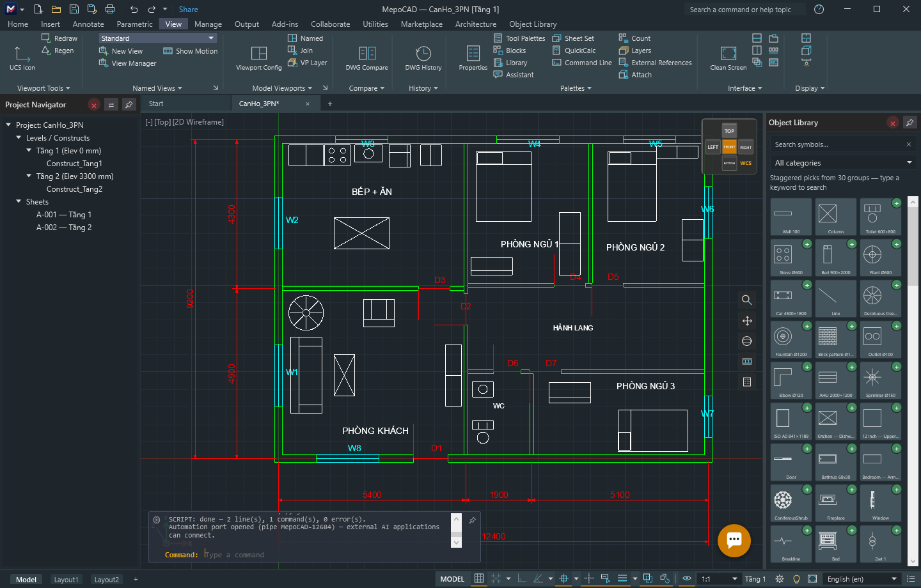Viewport: 921px width, 588px height.
Task: Open the Standard named view dropdown
Action: click(157, 38)
